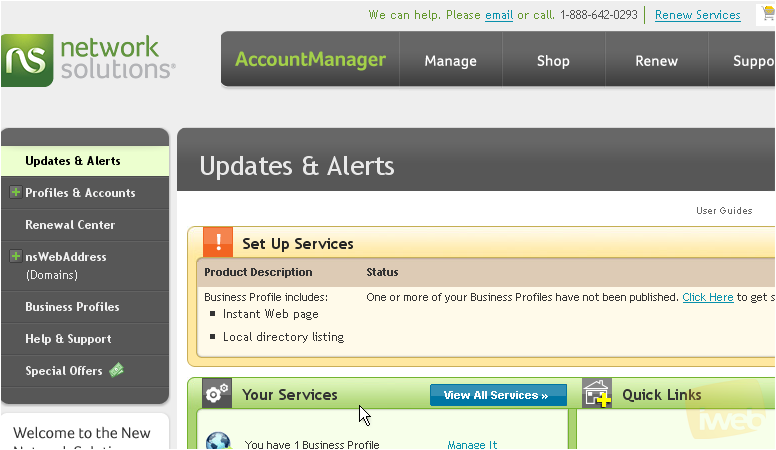Click the View All Services button
This screenshot has width=776, height=450.
coord(498,395)
